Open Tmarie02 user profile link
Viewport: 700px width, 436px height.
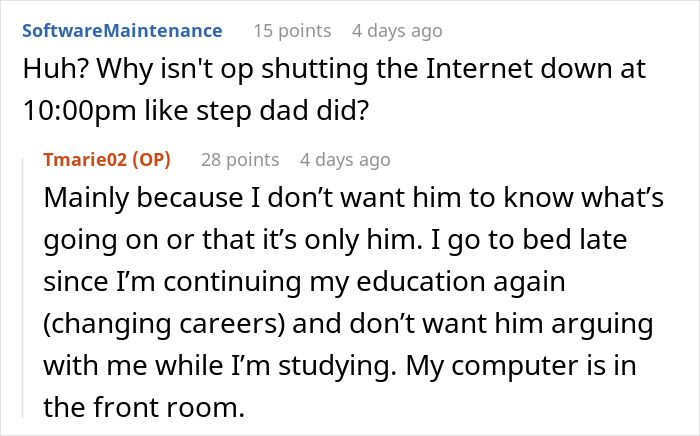(85, 160)
